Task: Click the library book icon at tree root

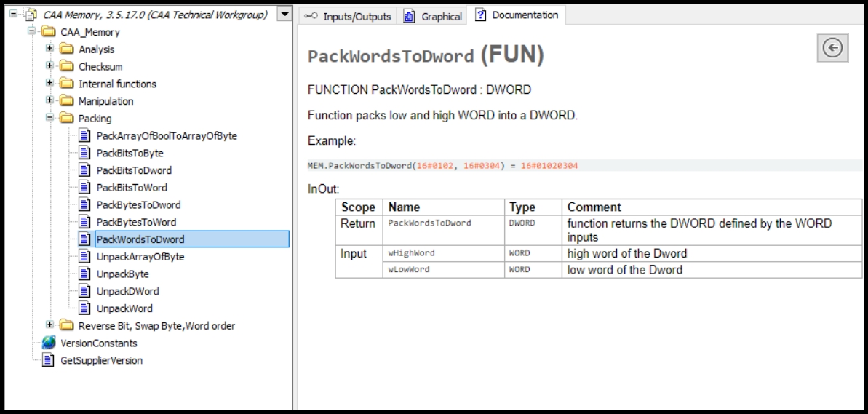Action: tap(31, 15)
